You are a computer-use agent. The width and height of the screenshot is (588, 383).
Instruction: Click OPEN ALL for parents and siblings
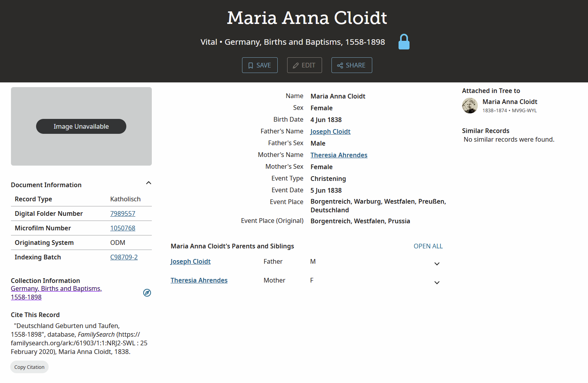click(428, 246)
